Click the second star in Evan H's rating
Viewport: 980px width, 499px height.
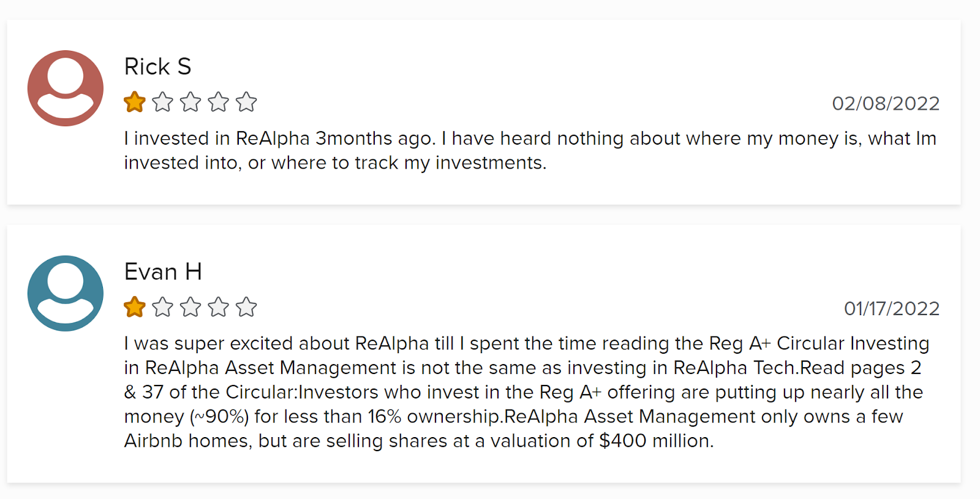point(162,307)
